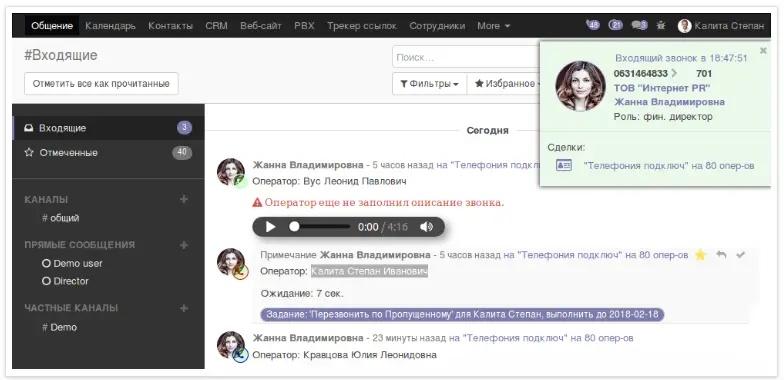Viewport: 784px width, 380px height.
Task: Open avatar of first Жанна Владимировна message
Action: (231, 172)
